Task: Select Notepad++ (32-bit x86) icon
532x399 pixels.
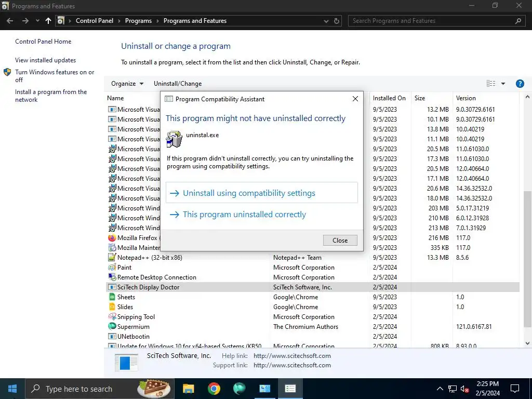Action: pyautogui.click(x=112, y=258)
